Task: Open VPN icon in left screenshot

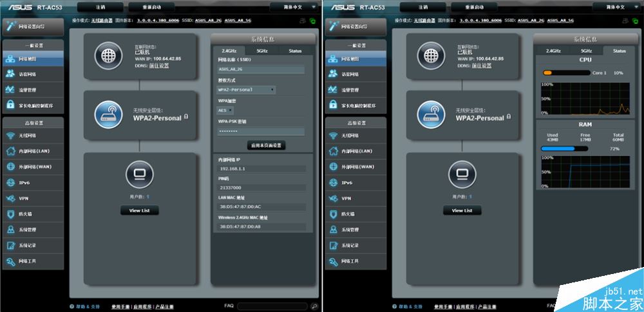Action: 10,198
